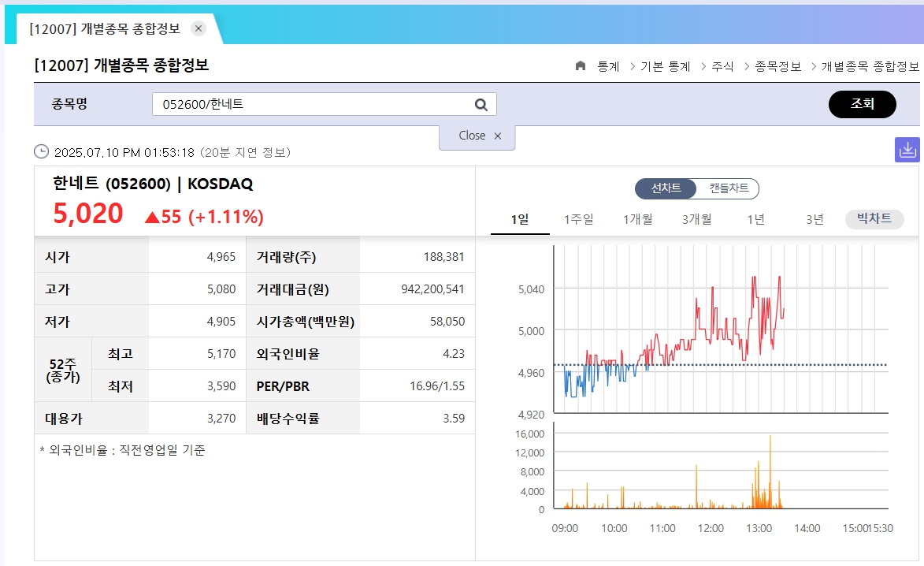Click the 5,040 price axis label
Screen dimensions: 924x566
[x=531, y=289]
